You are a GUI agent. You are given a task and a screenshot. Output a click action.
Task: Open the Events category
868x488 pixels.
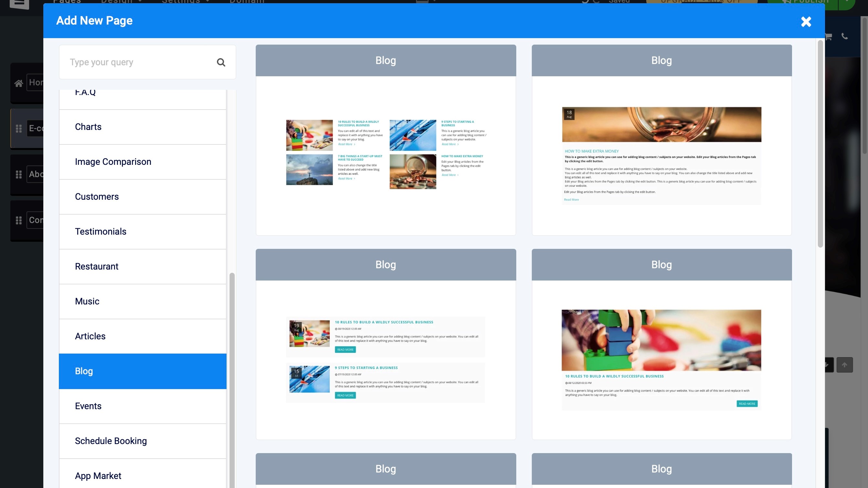pos(143,406)
